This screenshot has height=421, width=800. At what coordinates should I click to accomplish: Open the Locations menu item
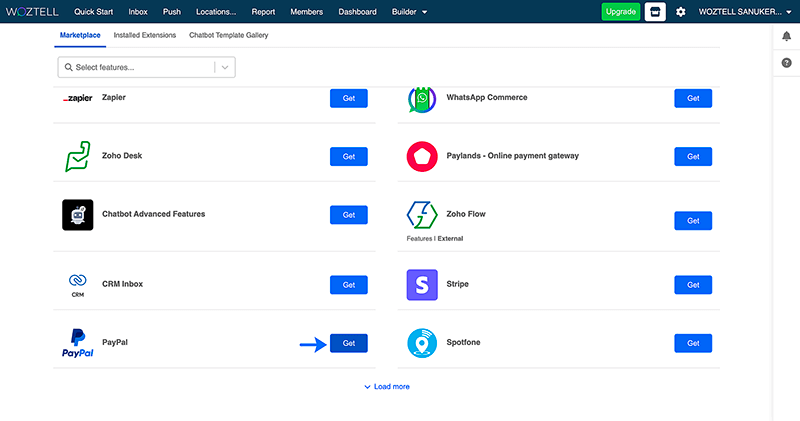[216, 12]
